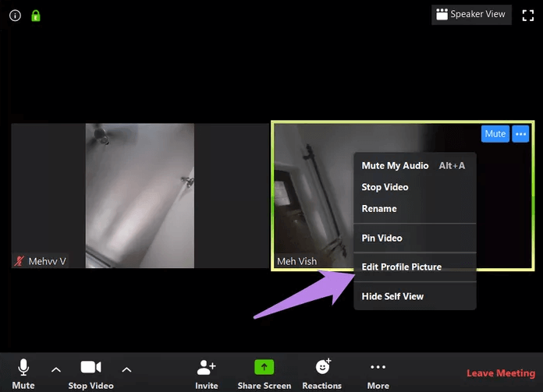543x392 pixels.
Task: Select Edit Profile Picture from context menu
Action: pyautogui.click(x=401, y=267)
